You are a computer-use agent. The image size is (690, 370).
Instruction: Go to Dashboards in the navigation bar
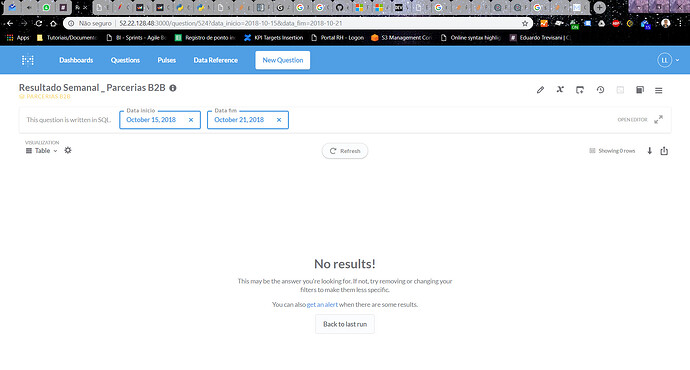(76, 60)
